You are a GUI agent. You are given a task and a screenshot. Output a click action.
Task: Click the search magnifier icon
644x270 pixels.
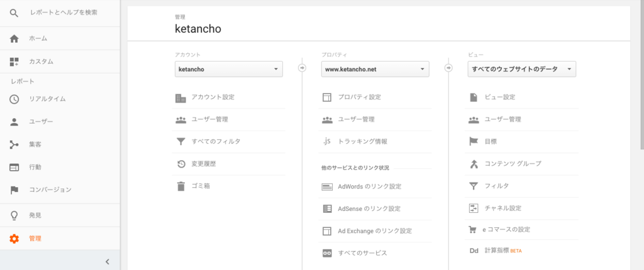tap(14, 13)
